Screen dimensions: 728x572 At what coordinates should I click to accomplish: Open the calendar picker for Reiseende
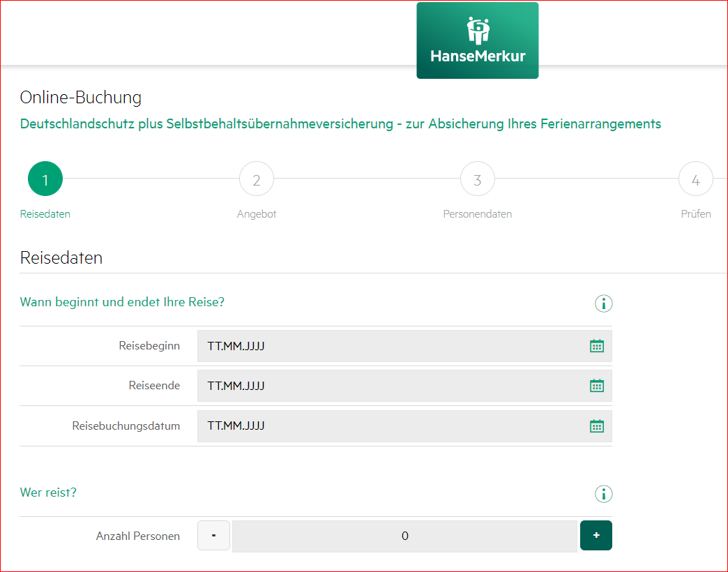(596, 386)
